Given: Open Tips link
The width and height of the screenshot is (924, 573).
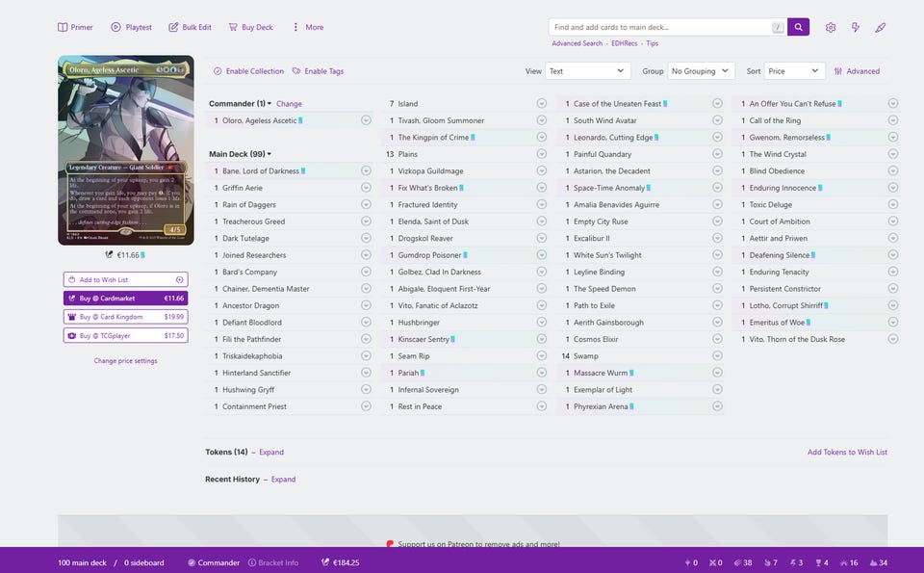Looking at the screenshot, I should [x=652, y=43].
